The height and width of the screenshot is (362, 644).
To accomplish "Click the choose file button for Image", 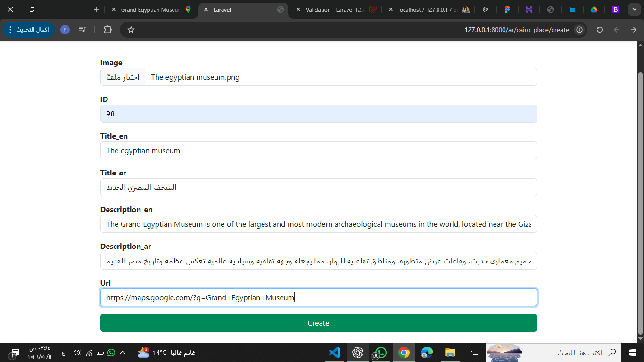I will pyautogui.click(x=123, y=77).
